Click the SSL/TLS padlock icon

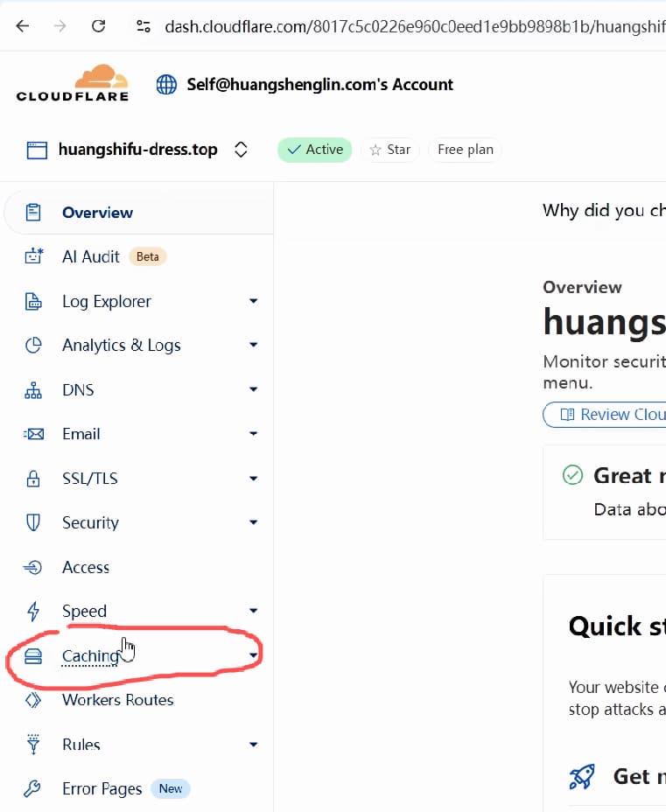click(x=33, y=479)
